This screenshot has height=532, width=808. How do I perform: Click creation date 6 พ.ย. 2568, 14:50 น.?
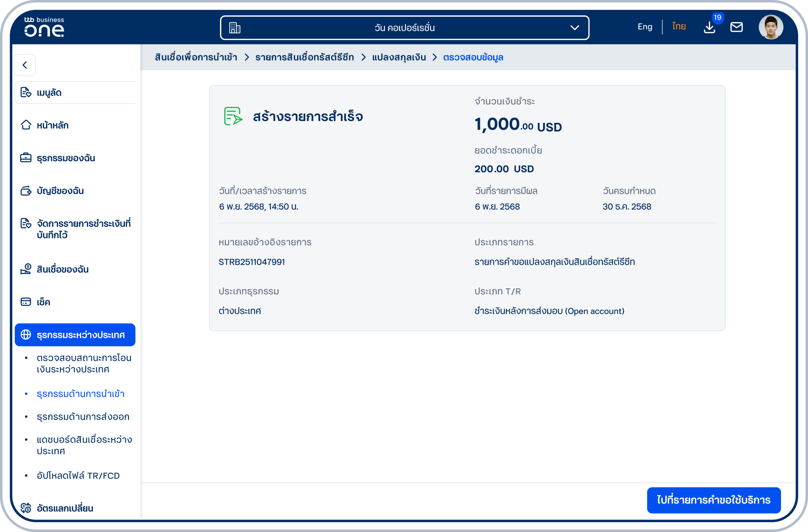259,207
